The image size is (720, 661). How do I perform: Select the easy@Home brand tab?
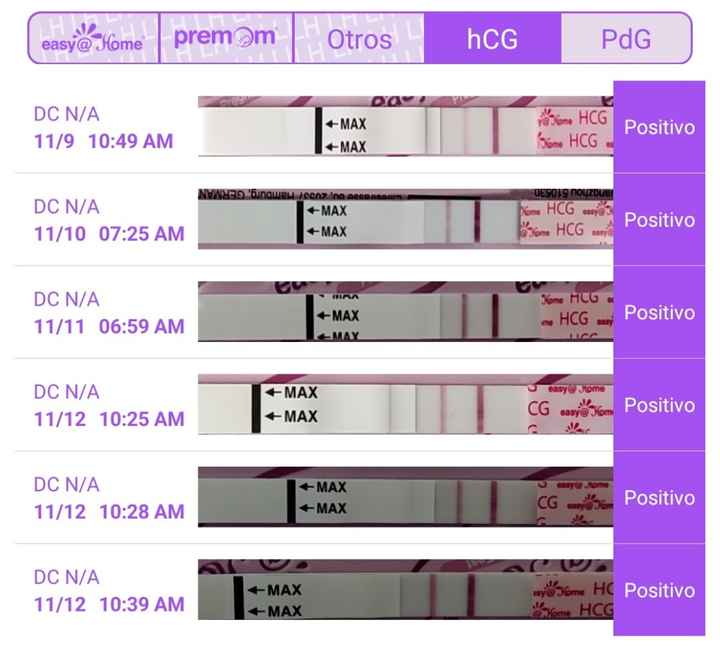(x=94, y=38)
